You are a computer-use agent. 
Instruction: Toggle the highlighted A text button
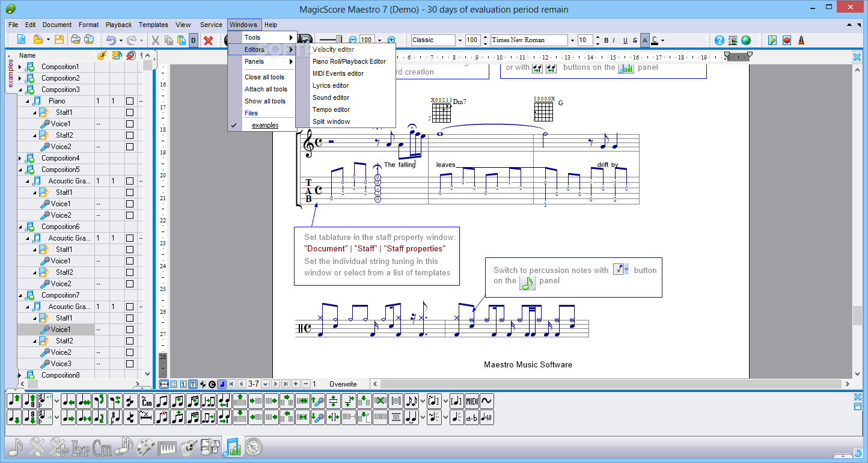(645, 40)
